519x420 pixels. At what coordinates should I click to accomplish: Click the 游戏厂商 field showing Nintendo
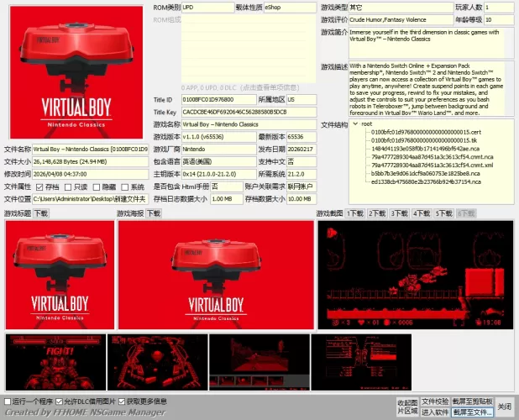click(219, 150)
